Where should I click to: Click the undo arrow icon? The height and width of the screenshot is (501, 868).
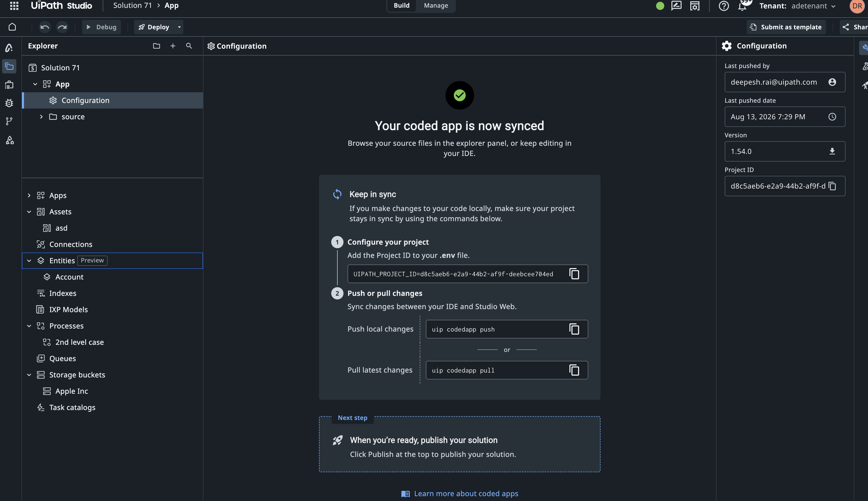45,27
